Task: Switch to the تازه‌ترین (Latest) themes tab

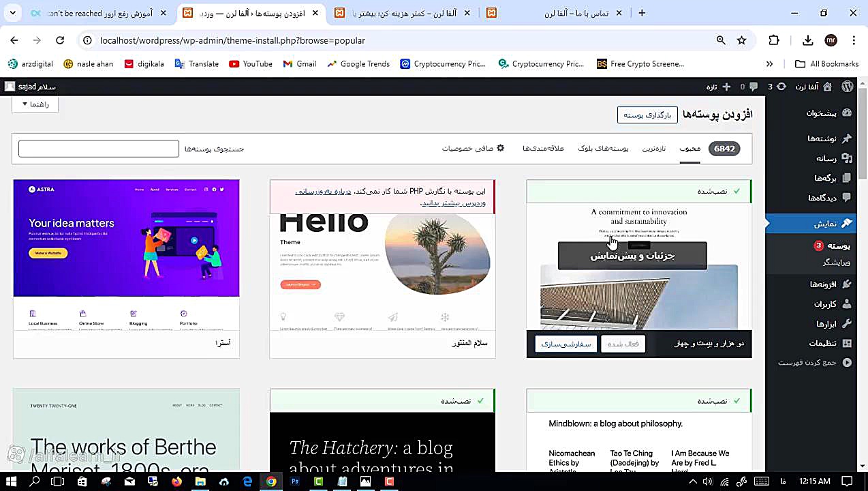Action: [653, 149]
